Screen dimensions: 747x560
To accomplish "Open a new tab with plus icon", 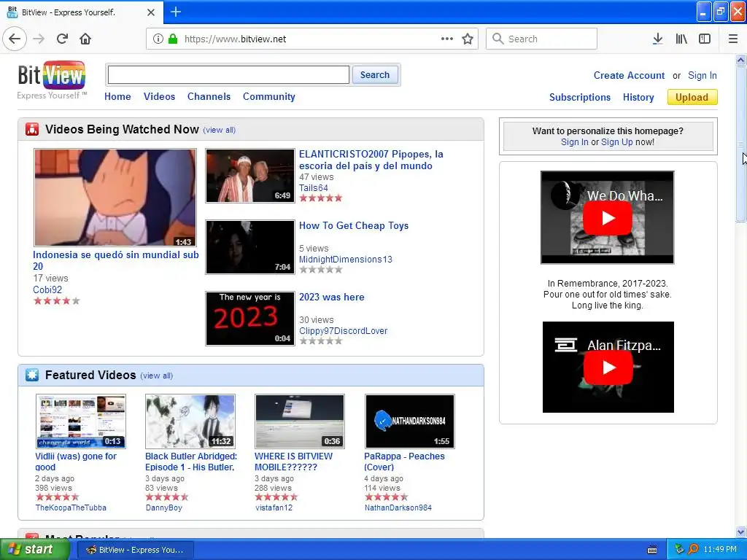I will [176, 12].
